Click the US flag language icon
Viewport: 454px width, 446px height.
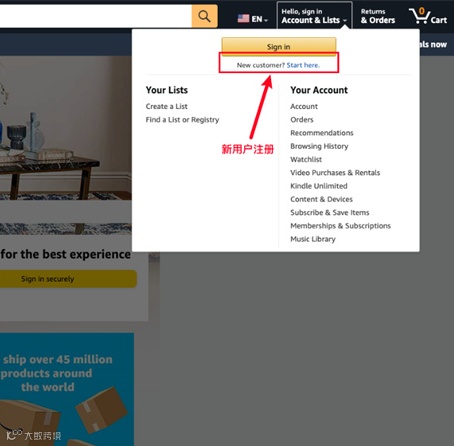[x=243, y=19]
